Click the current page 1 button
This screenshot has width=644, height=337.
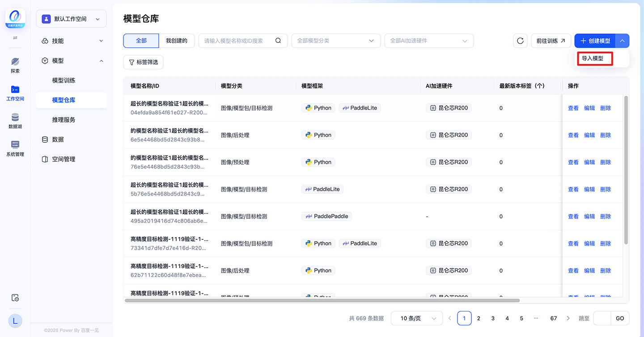pyautogui.click(x=464, y=318)
